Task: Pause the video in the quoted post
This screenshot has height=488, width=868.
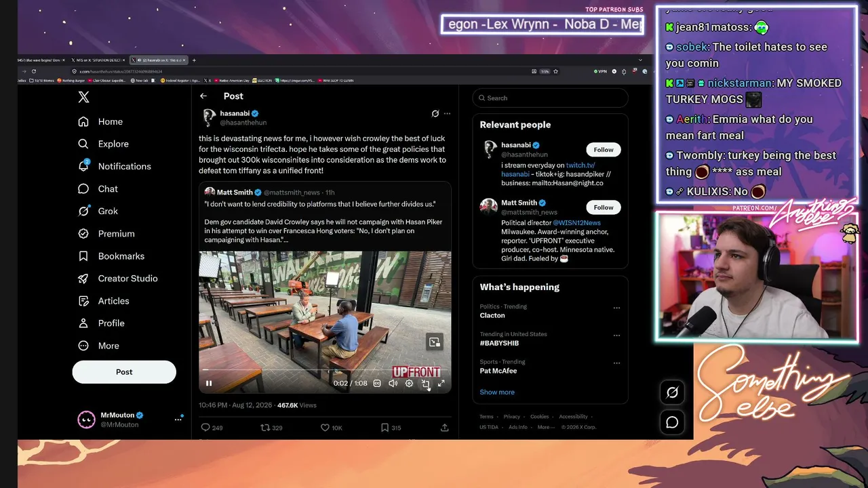Action: pos(209,384)
